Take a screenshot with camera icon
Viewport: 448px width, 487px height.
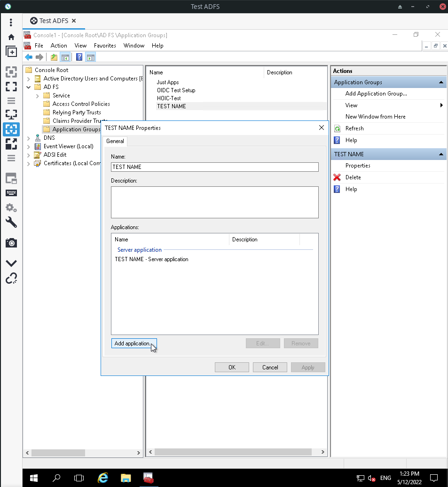coord(11,243)
